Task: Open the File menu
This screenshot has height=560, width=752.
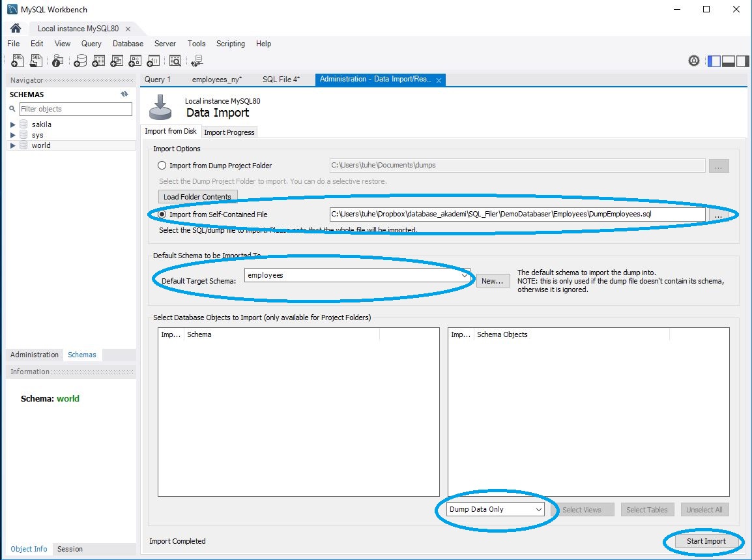Action: tap(14, 44)
